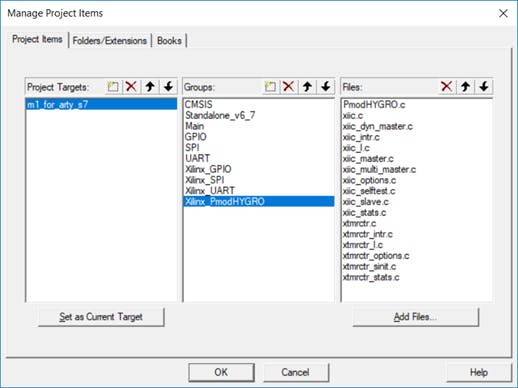Move selected file up
The width and height of the screenshot is (518, 388).
coord(465,87)
